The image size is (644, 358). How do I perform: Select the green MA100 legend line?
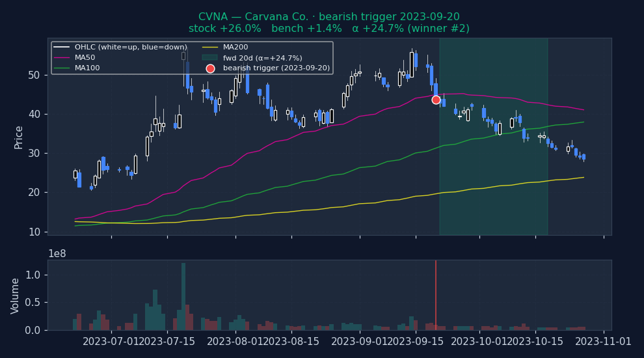pos(61,68)
